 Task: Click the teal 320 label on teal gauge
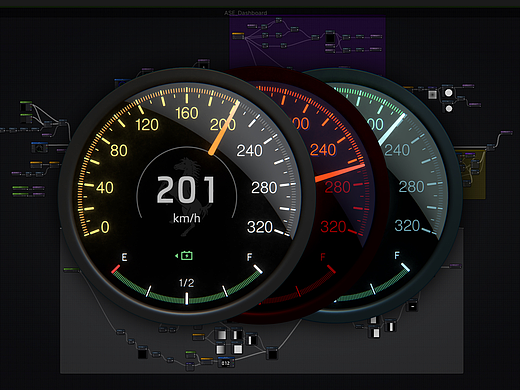click(407, 226)
